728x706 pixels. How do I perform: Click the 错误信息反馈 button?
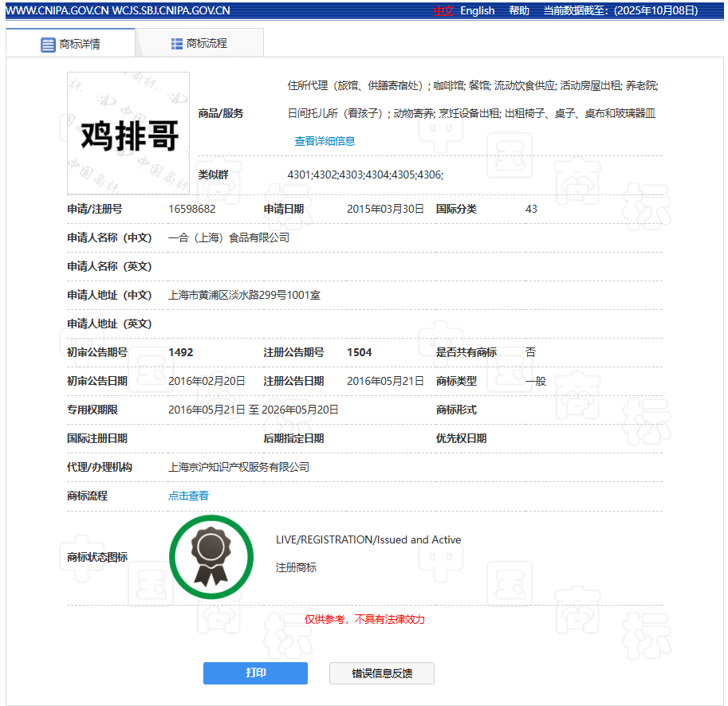[x=382, y=673]
